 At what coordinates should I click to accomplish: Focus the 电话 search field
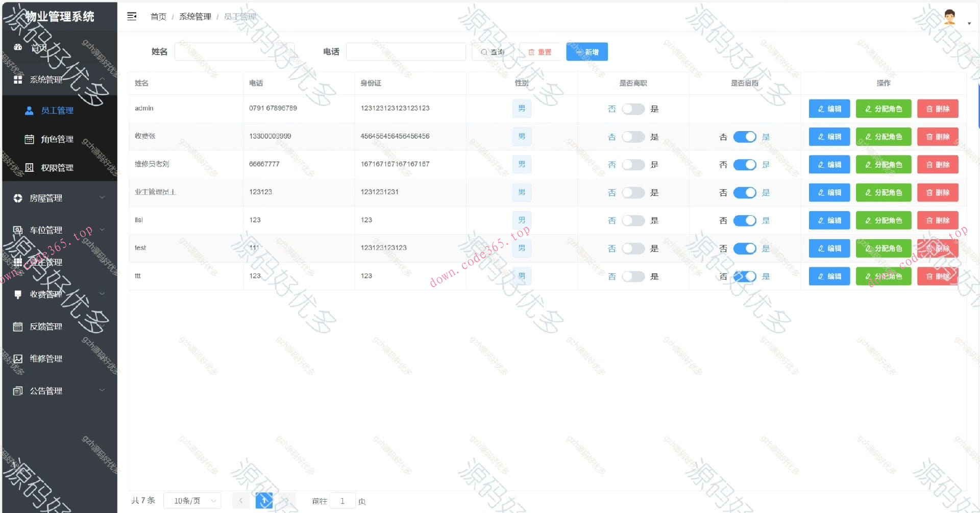pos(406,52)
